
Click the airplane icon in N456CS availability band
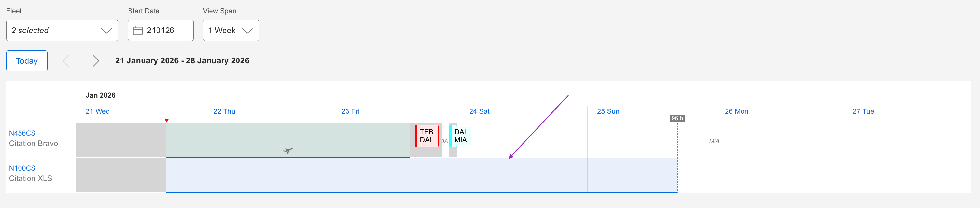tap(288, 150)
